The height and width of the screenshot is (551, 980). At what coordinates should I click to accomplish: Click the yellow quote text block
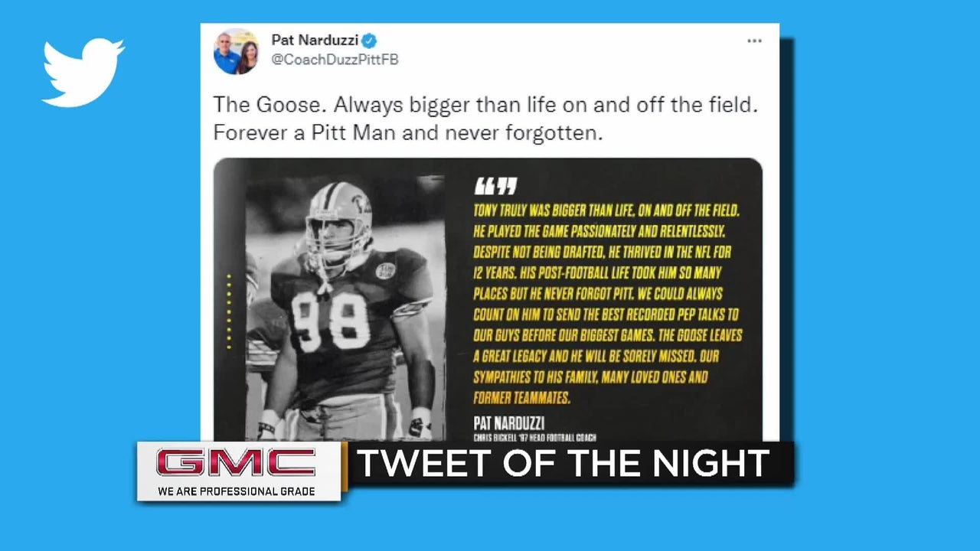tap(608, 303)
